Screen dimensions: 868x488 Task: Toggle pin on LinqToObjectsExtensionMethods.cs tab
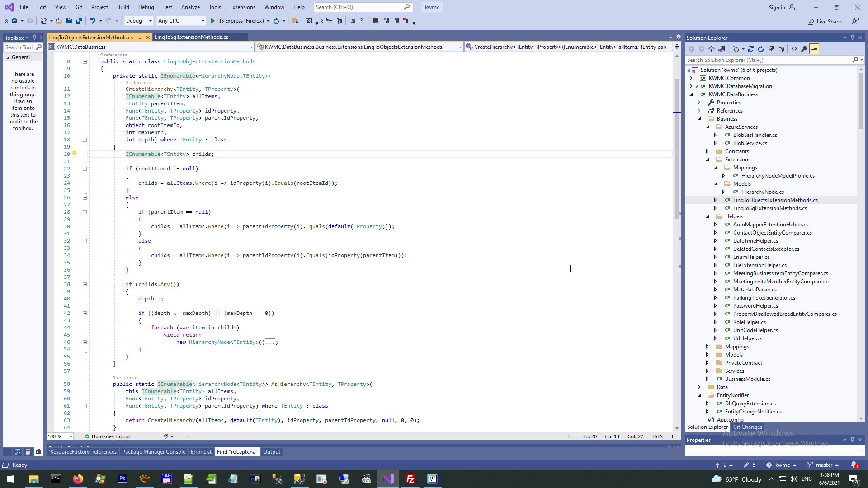(x=139, y=38)
